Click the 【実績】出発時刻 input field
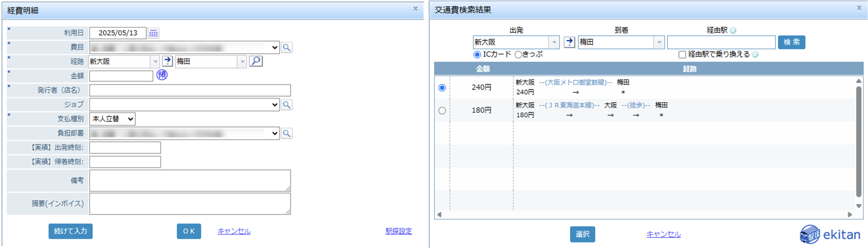 [x=125, y=147]
